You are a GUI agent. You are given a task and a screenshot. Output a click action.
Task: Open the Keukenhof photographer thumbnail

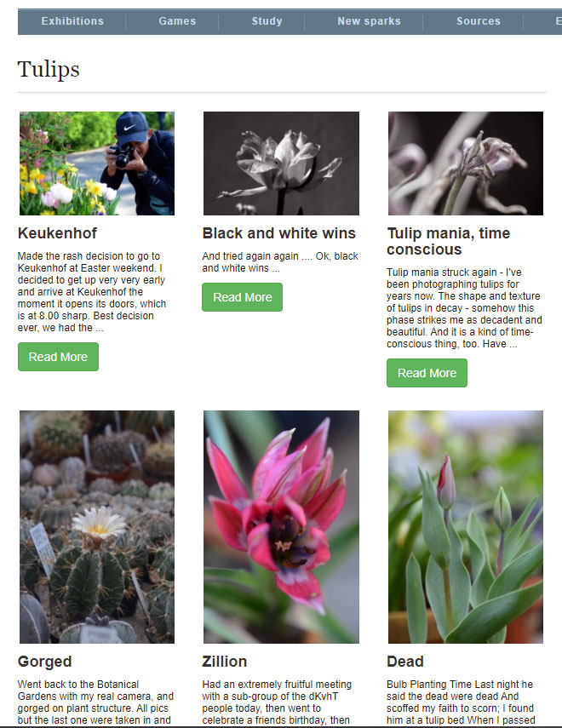tap(97, 163)
